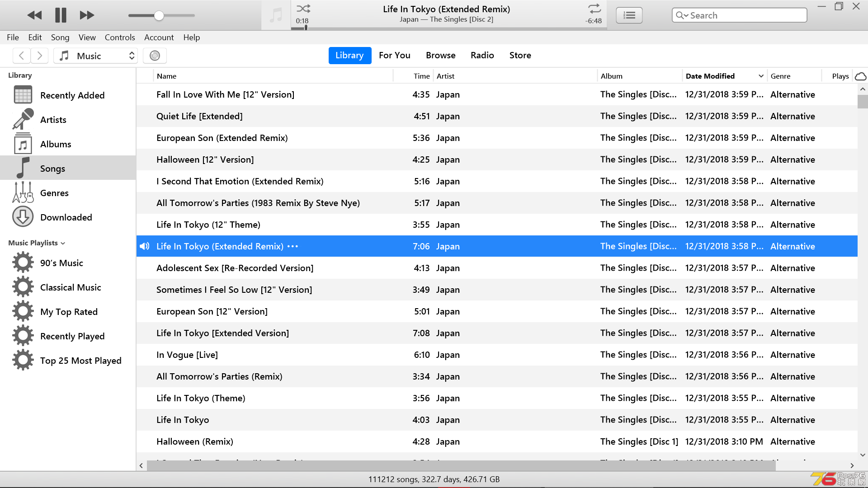Image resolution: width=868 pixels, height=488 pixels.
Task: Sort by the Time column header
Action: point(413,76)
